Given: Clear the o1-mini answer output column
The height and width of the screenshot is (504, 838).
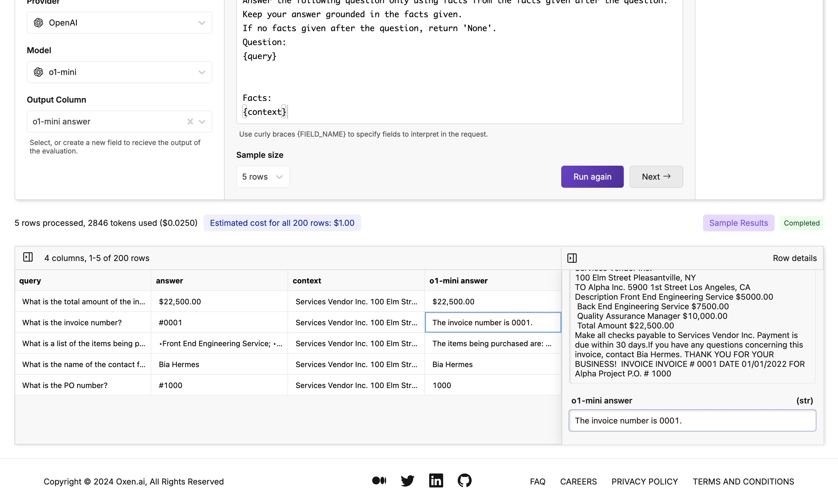Looking at the screenshot, I should [x=190, y=121].
